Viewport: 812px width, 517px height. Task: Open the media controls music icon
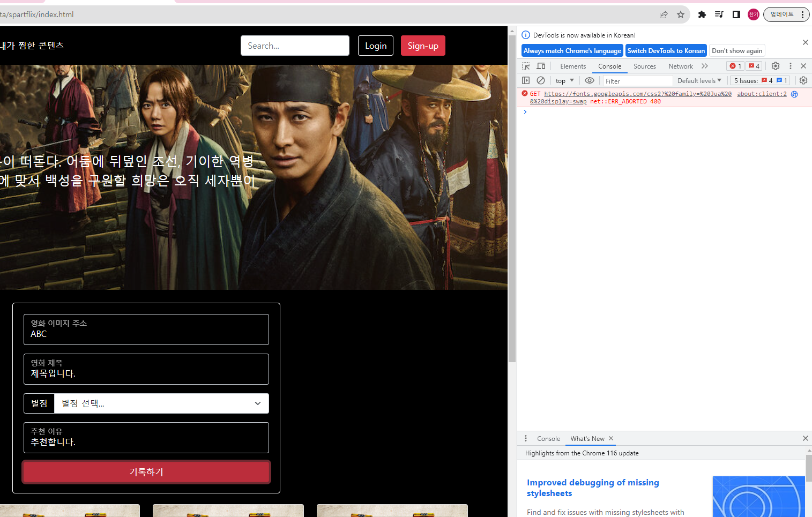[x=719, y=14]
